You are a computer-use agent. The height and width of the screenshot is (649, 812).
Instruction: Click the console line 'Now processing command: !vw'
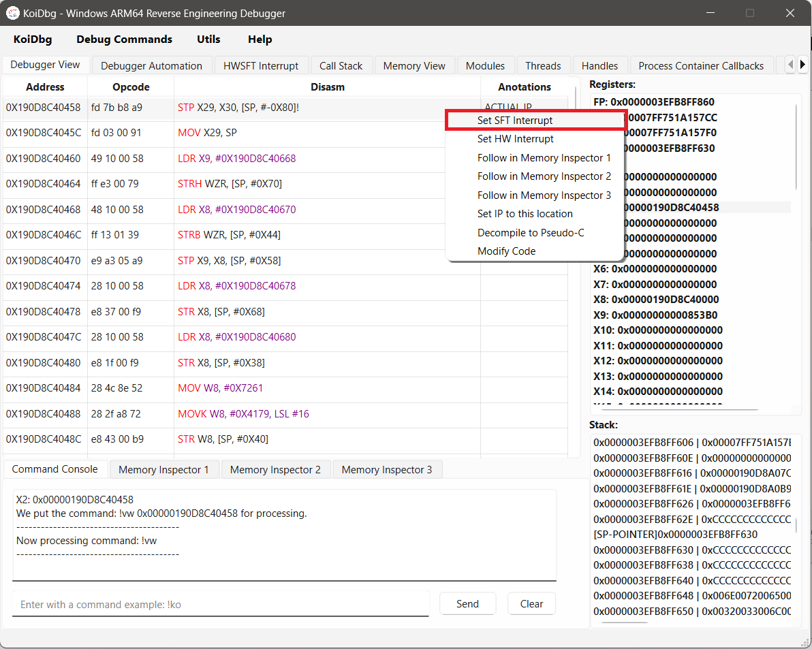point(87,540)
